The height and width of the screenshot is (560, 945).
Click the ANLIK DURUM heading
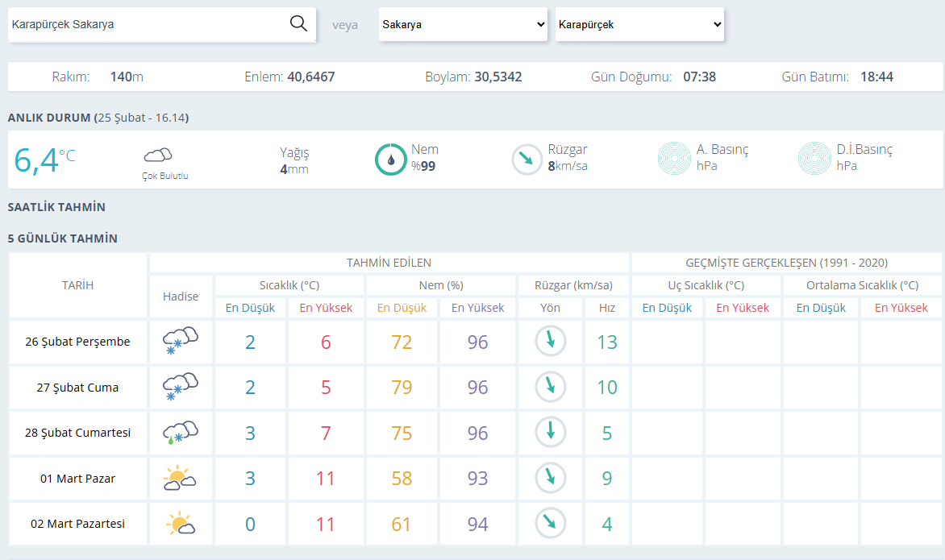(49, 118)
